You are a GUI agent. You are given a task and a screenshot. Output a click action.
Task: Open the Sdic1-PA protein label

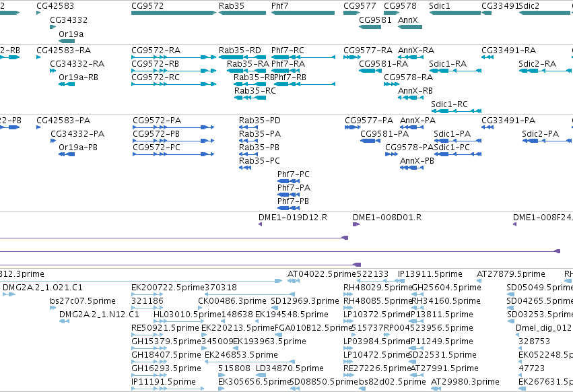coord(452,134)
